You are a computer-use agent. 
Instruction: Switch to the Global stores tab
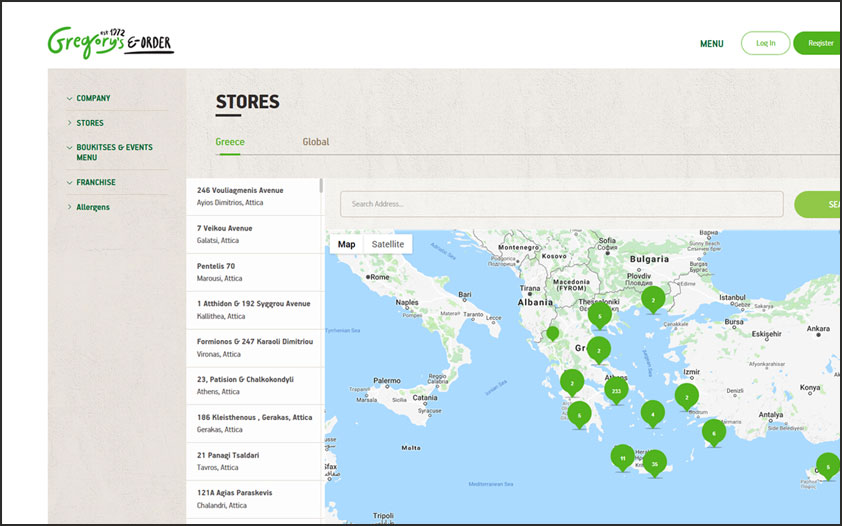(316, 142)
